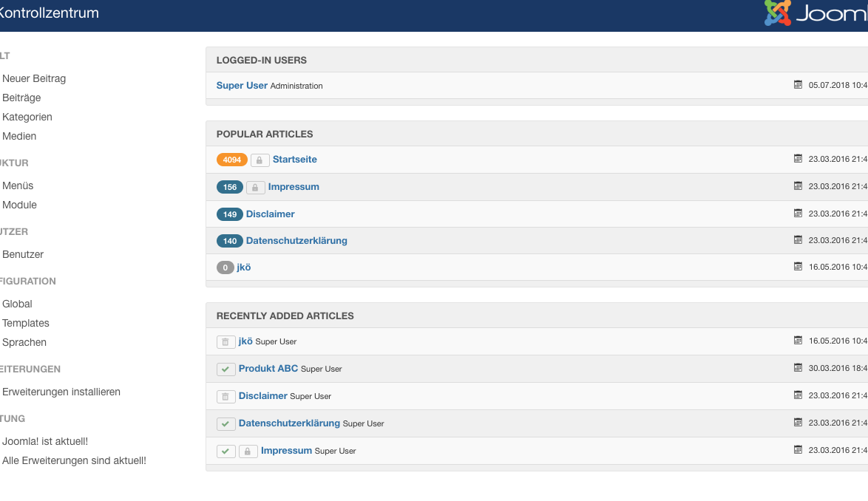
Task: Open the Startseite article link
Action: 294,160
